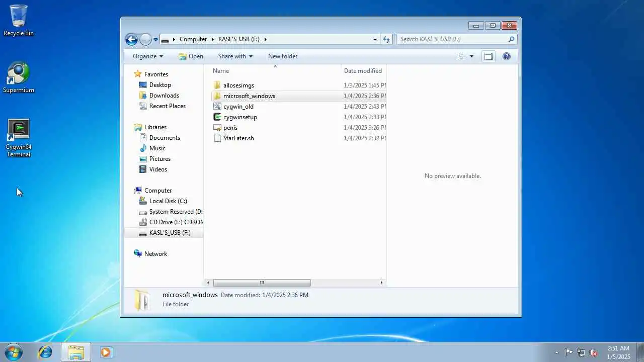Open the address bar history dropdown
The width and height of the screenshot is (644, 362).
[375, 39]
